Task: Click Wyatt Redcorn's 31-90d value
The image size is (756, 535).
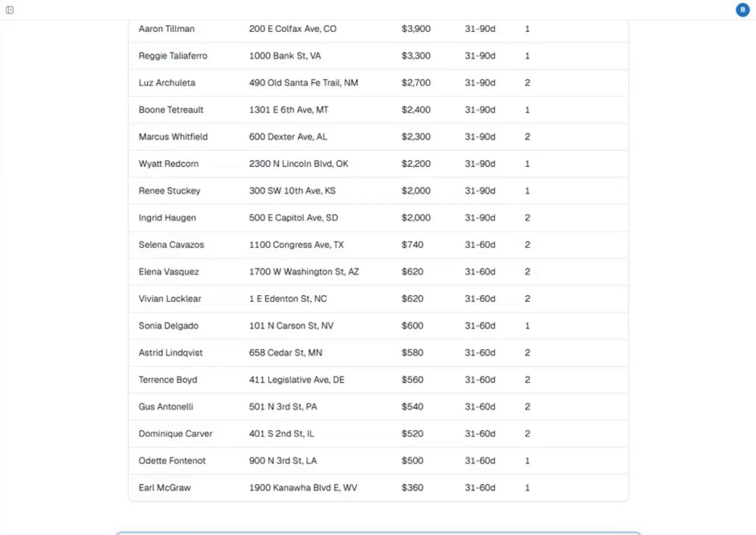Action: pyautogui.click(x=479, y=164)
